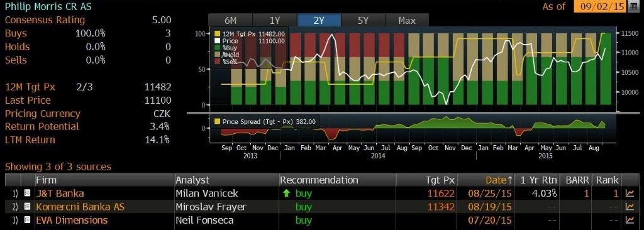Viewport: 644px width, 230px height.
Task: Sort the table by the Rank column
Action: [x=607, y=180]
